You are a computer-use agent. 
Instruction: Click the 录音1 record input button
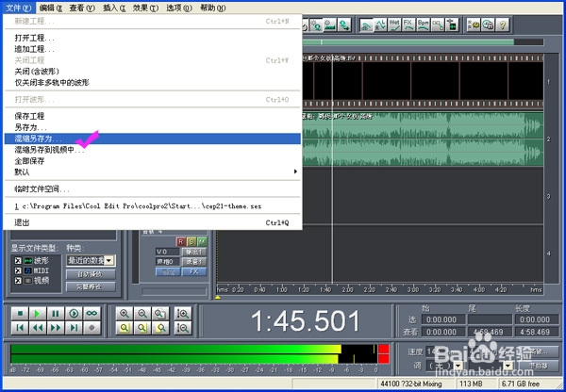(x=193, y=262)
